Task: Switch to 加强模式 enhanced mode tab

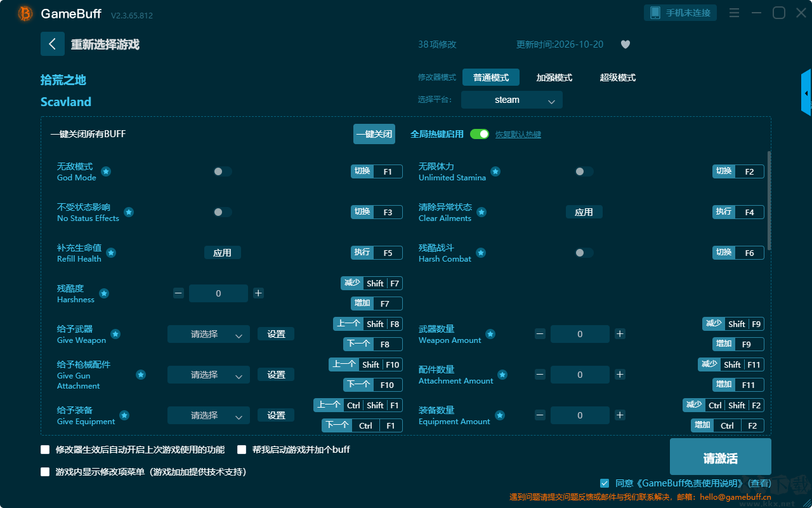Action: pyautogui.click(x=554, y=77)
